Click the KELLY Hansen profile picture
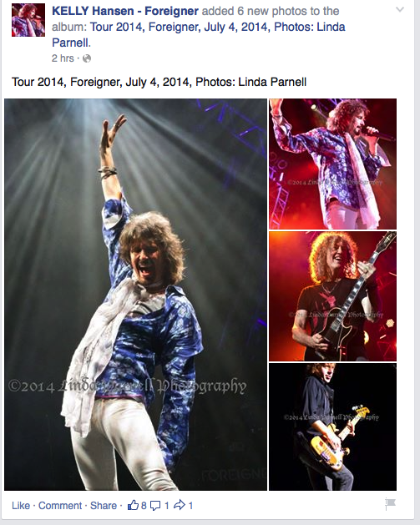The image size is (420, 525). tap(28, 20)
